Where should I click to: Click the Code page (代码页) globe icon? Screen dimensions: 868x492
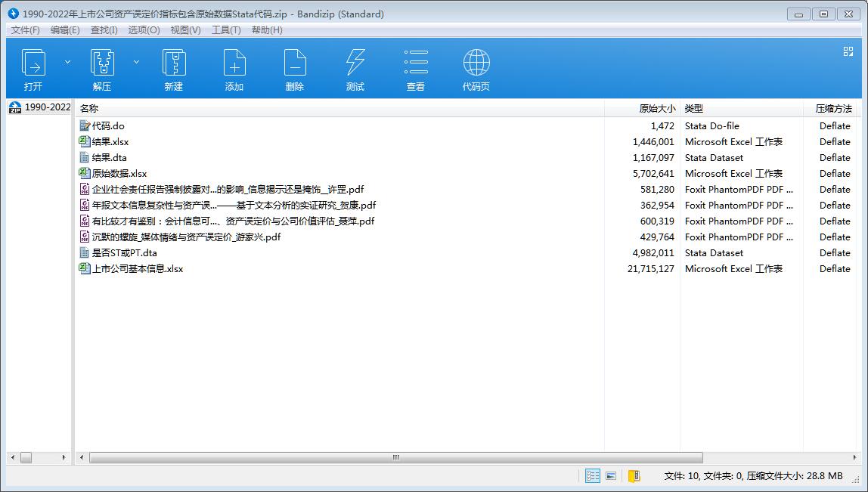476,63
